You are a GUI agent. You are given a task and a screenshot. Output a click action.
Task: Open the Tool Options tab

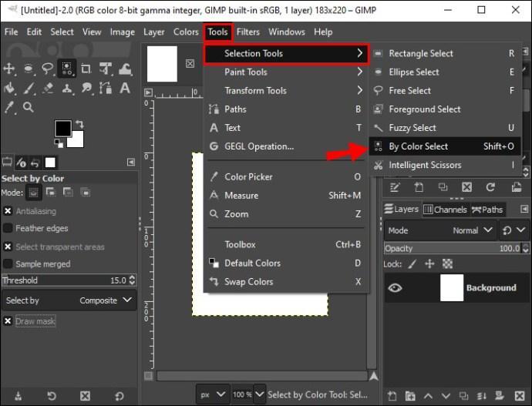[x=7, y=163]
